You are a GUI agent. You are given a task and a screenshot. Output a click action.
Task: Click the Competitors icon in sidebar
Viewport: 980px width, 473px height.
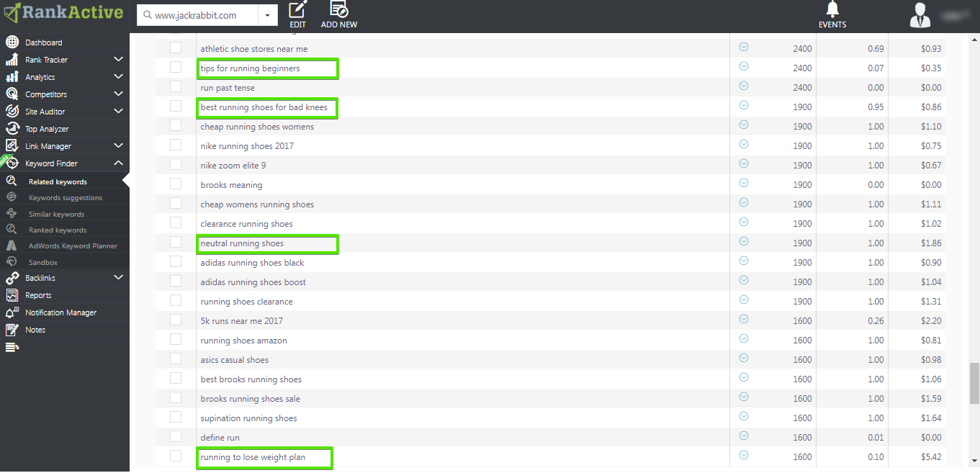click(x=12, y=94)
